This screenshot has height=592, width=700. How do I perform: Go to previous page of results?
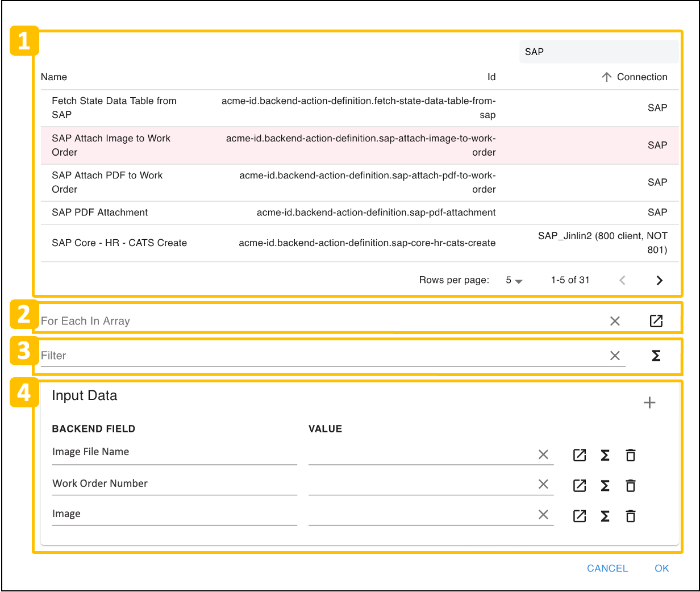tap(622, 280)
